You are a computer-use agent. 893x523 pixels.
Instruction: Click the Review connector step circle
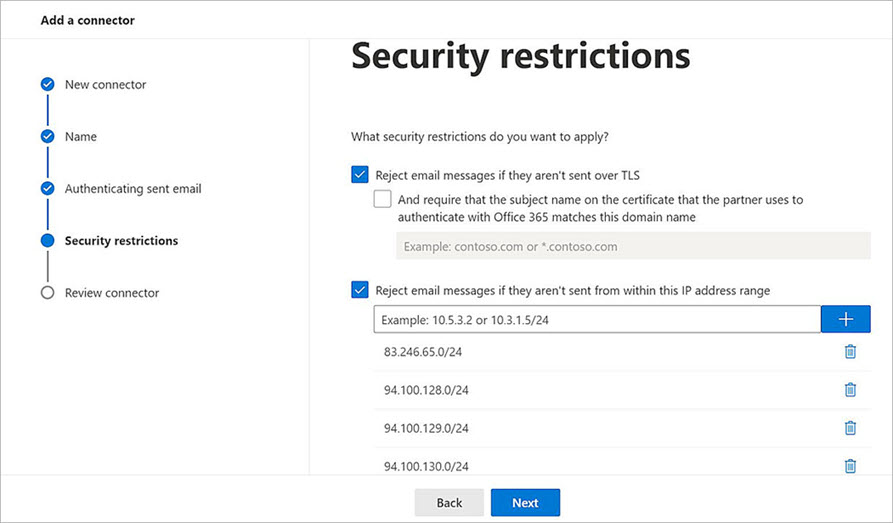(47, 293)
